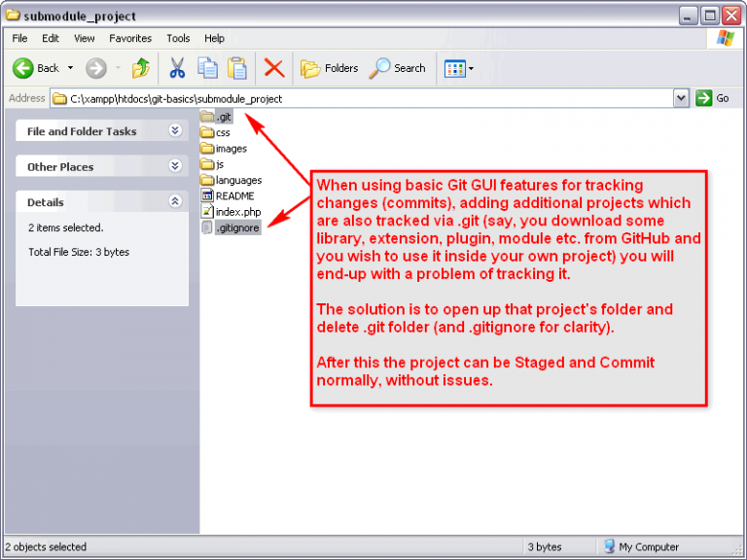Screen dimensions: 747x560
Task: Open the Search pane
Action: tap(398, 68)
